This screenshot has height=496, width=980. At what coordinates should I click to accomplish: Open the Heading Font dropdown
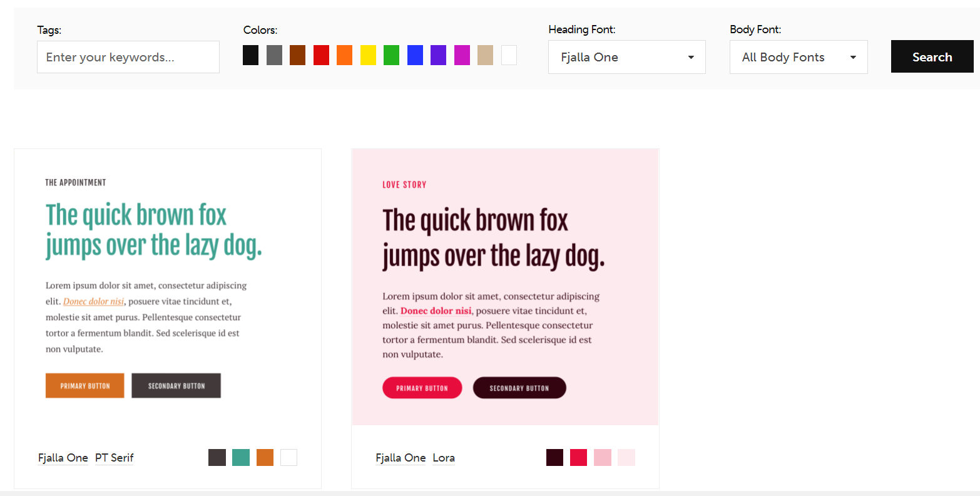(x=626, y=57)
